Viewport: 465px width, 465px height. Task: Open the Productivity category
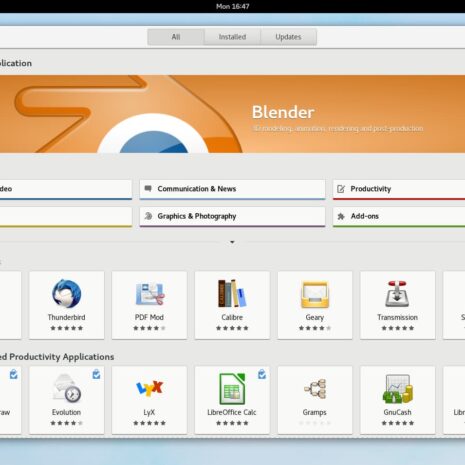pos(399,189)
